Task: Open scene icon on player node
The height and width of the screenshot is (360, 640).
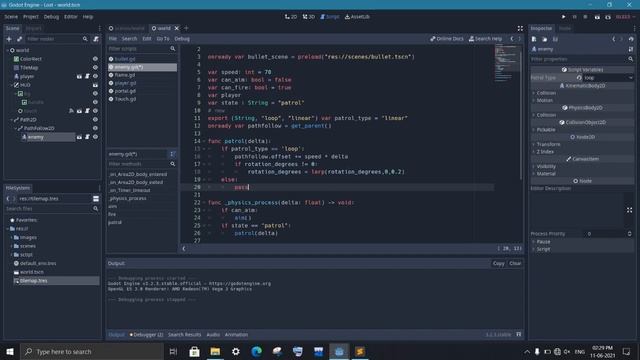Action: pyautogui.click(x=79, y=76)
